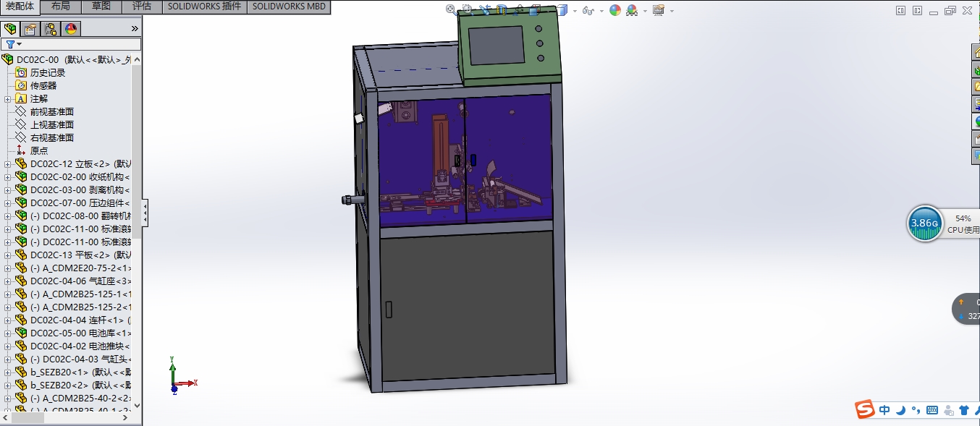The width and height of the screenshot is (980, 426).
Task: Switch to the 草图 tab
Action: [x=101, y=7]
